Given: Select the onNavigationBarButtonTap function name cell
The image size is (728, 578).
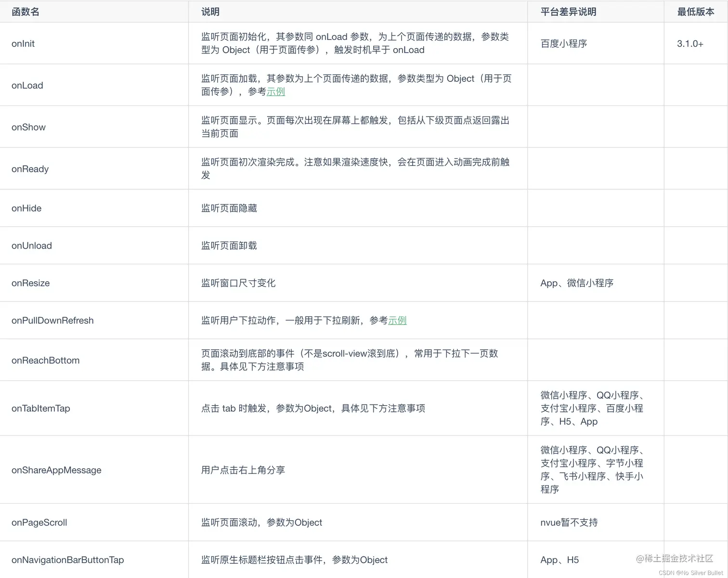Looking at the screenshot, I should (67, 560).
